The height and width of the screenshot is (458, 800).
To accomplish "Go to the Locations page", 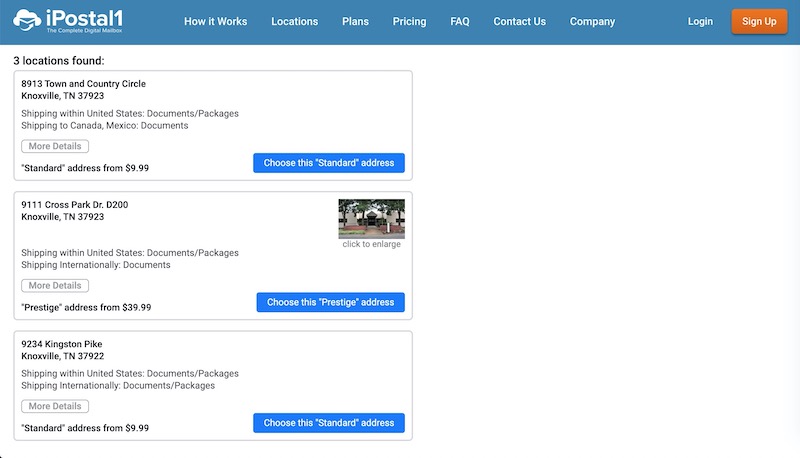I will tap(294, 21).
